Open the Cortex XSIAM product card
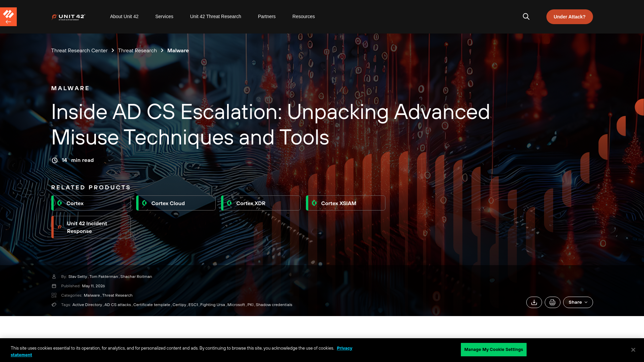This screenshot has height=362, width=644. pyautogui.click(x=345, y=203)
